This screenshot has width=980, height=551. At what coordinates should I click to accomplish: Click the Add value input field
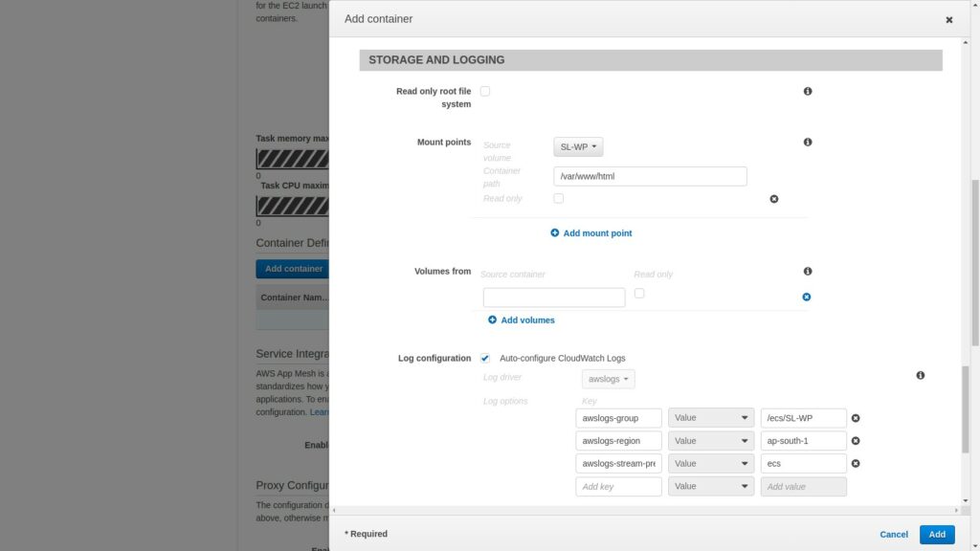click(803, 487)
